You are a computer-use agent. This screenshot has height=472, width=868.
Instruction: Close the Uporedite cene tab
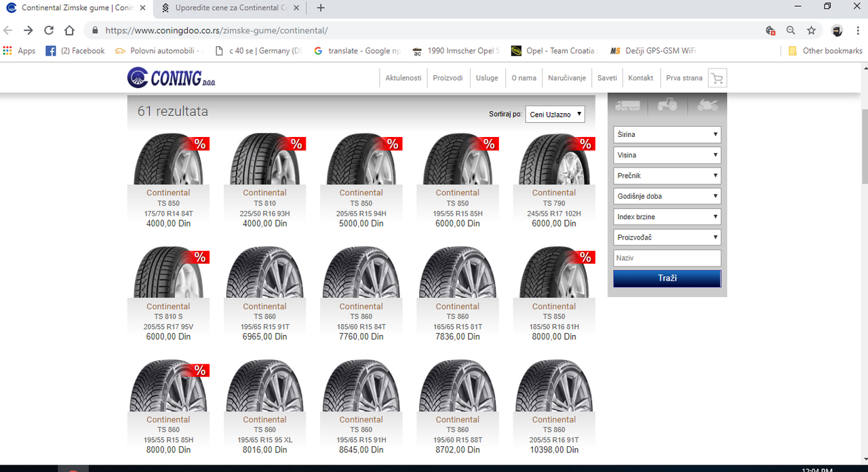[296, 8]
